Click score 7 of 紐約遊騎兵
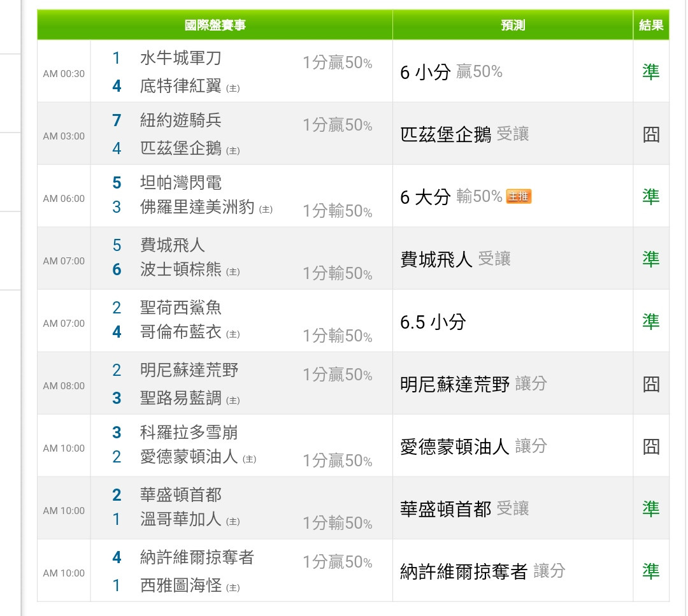 tap(117, 120)
